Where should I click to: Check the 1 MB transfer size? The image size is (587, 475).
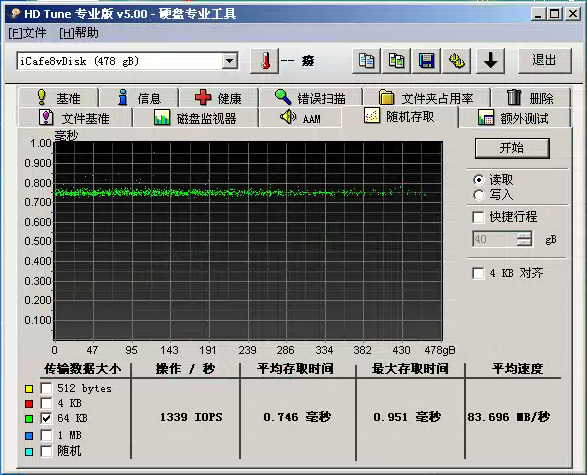[46, 435]
